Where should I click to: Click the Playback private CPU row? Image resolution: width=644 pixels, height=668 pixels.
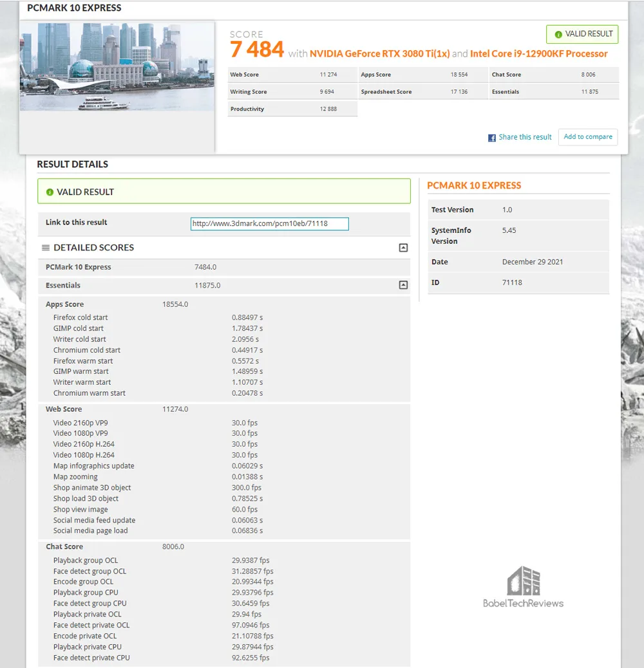pyautogui.click(x=224, y=647)
